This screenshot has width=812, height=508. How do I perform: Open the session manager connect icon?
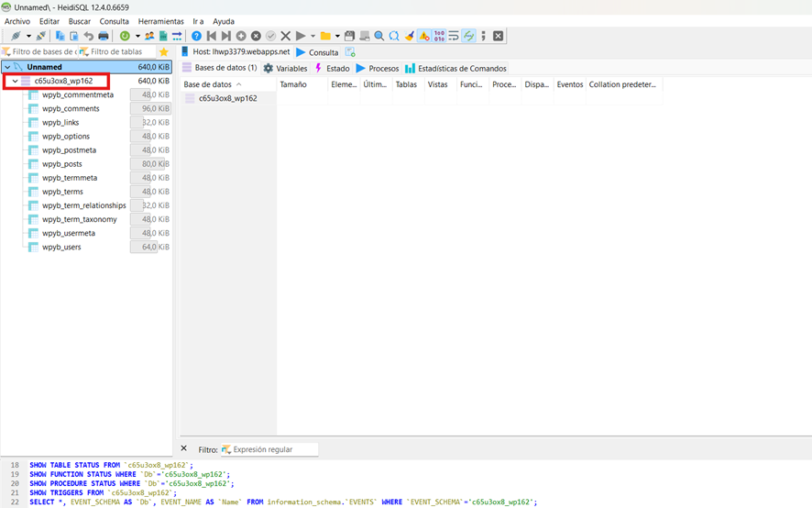pos(16,36)
